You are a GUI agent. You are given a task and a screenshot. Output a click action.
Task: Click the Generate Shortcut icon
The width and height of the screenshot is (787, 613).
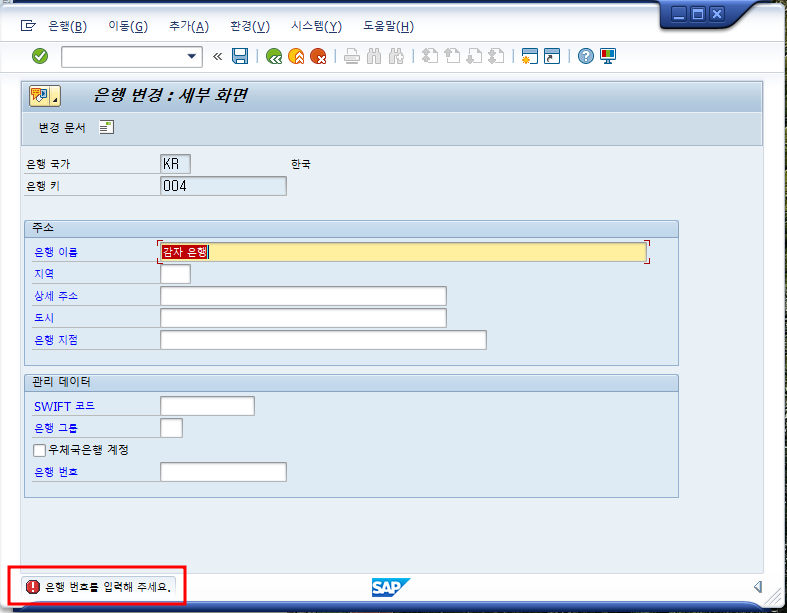click(552, 56)
